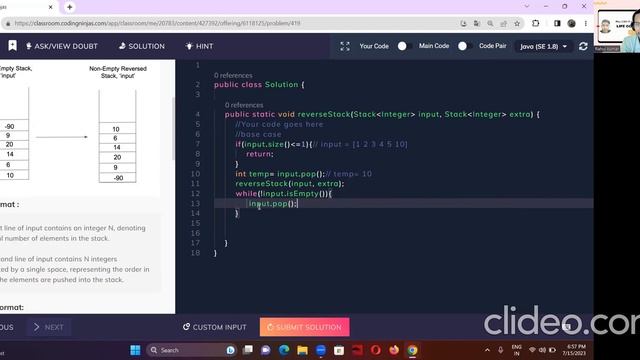Click line number 18 in the gutter

click(x=195, y=253)
